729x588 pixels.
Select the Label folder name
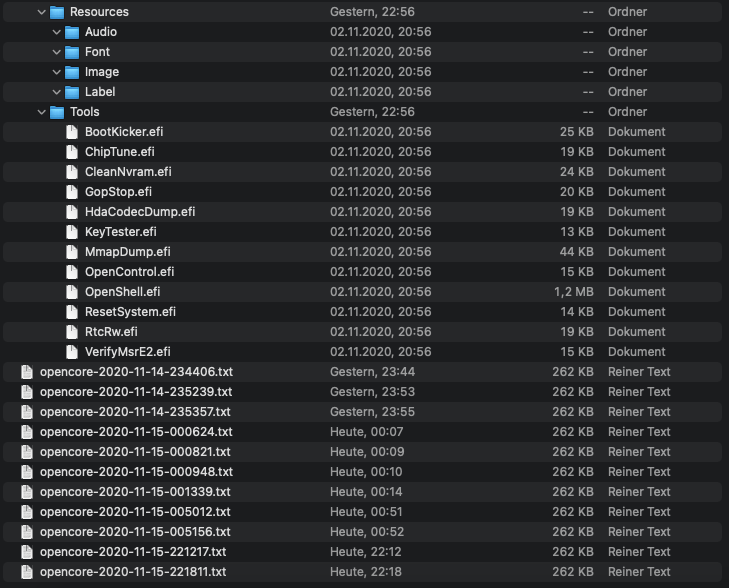[100, 92]
